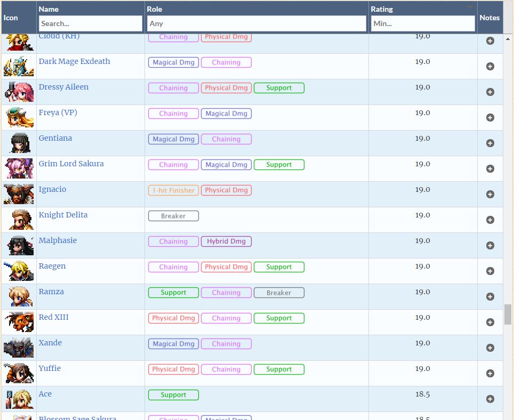Open notes plus icon for Dressy Aileen

pyautogui.click(x=490, y=92)
